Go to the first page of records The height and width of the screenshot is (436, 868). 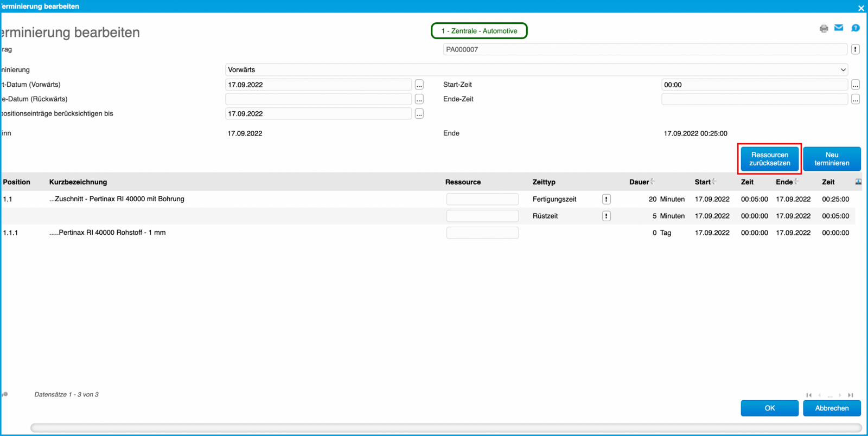pos(809,395)
